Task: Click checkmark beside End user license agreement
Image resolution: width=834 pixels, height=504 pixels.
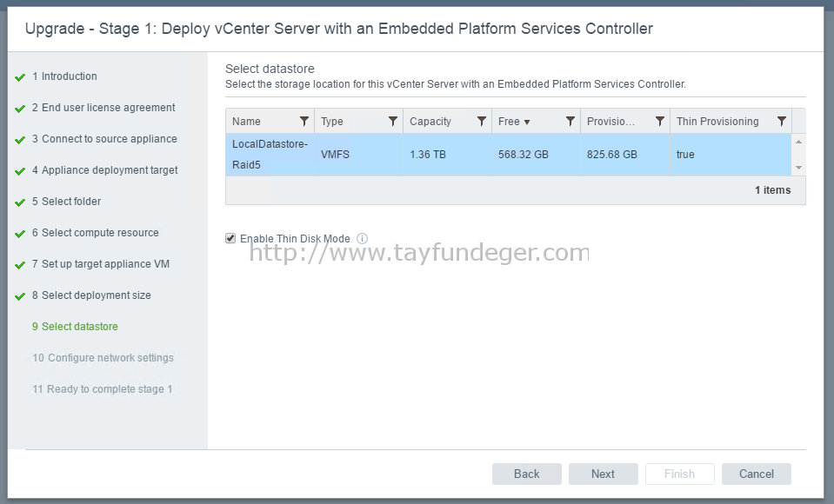Action: click(x=20, y=109)
